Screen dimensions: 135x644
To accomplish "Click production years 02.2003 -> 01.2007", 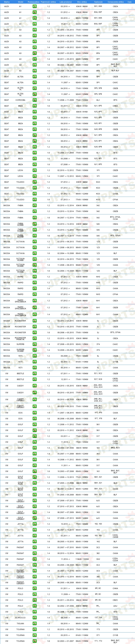I will click(x=65, y=641).
